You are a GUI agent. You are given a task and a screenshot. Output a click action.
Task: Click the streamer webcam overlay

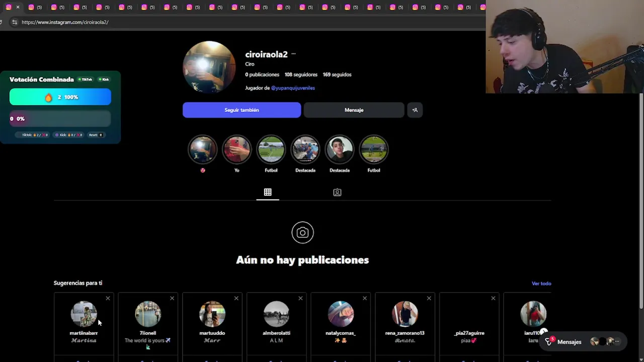[x=565, y=47]
